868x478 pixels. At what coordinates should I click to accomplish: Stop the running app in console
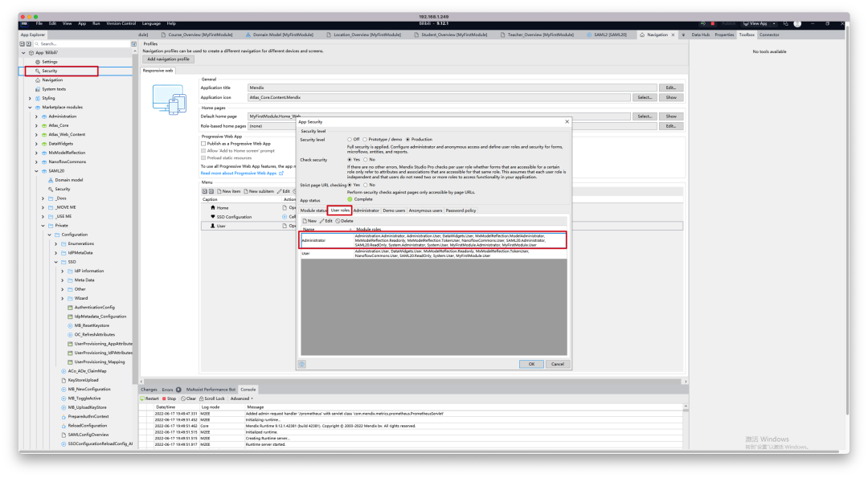coord(169,398)
